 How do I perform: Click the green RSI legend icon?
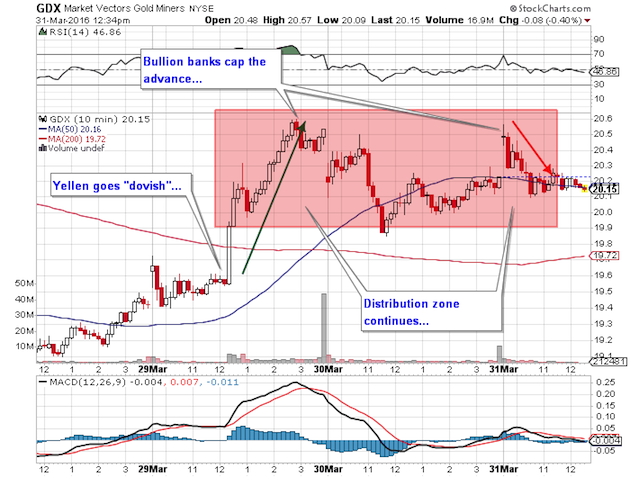pyautogui.click(x=42, y=32)
